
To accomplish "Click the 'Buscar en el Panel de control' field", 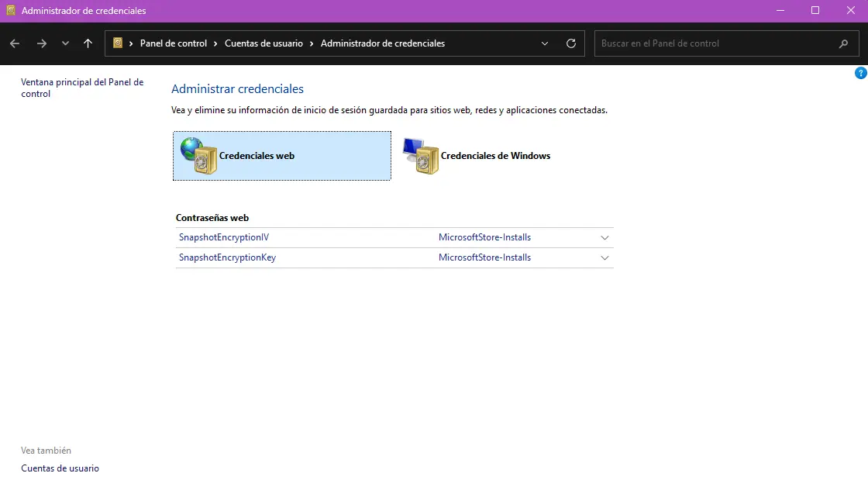I will click(x=713, y=43).
